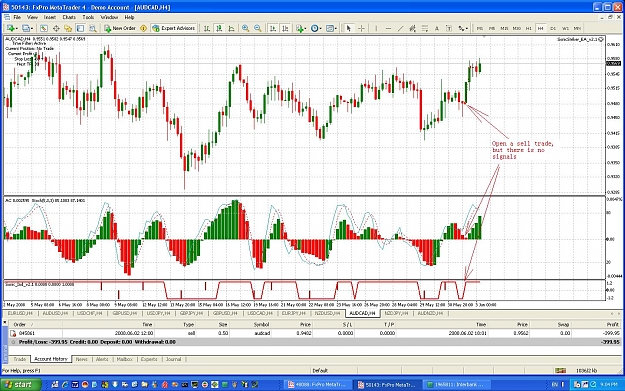Click the Windows Start button

click(22, 385)
